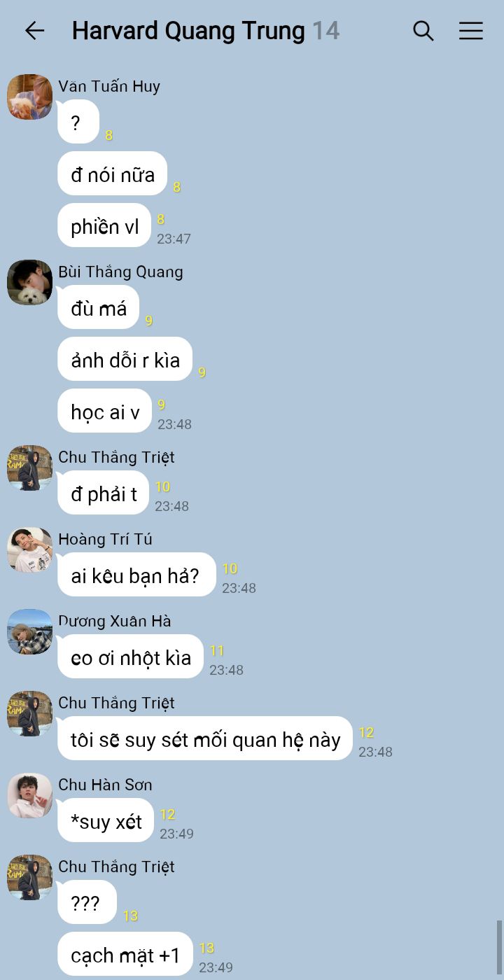The width and height of the screenshot is (504, 980).
Task: Click the chat scrollbar thumb
Action: 499,947
